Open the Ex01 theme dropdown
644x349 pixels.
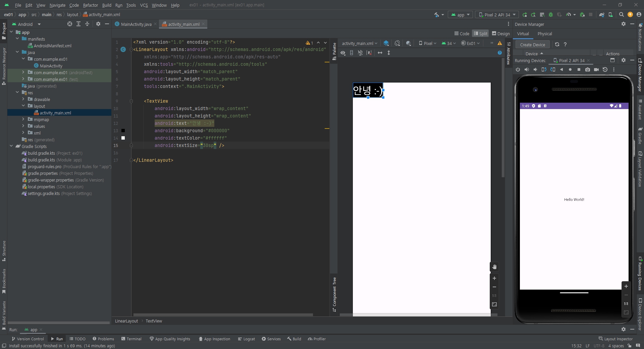click(471, 43)
